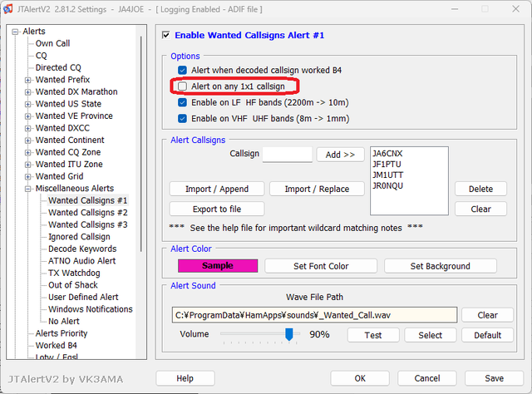Viewport: 532px width, 394px height.
Task: Open Out of Shack settings
Action: (x=73, y=285)
